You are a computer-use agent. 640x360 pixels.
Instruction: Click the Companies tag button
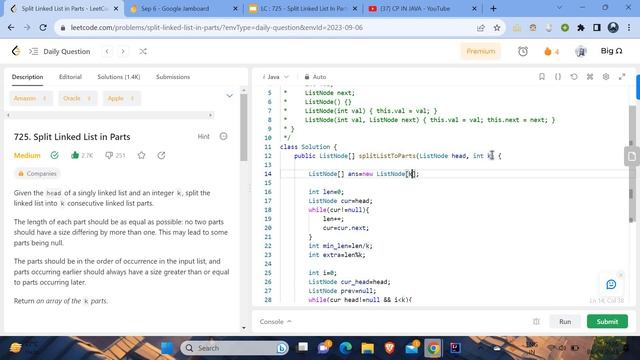click(x=37, y=173)
